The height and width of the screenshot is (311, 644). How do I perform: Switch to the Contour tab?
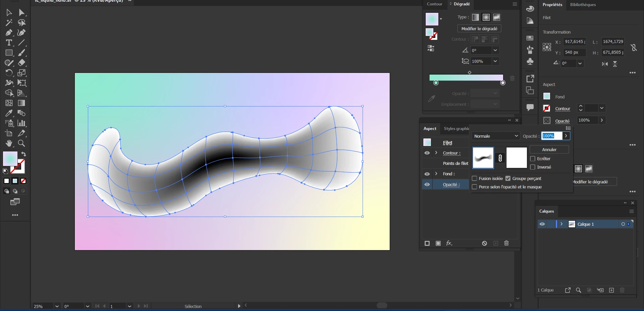(x=435, y=4)
